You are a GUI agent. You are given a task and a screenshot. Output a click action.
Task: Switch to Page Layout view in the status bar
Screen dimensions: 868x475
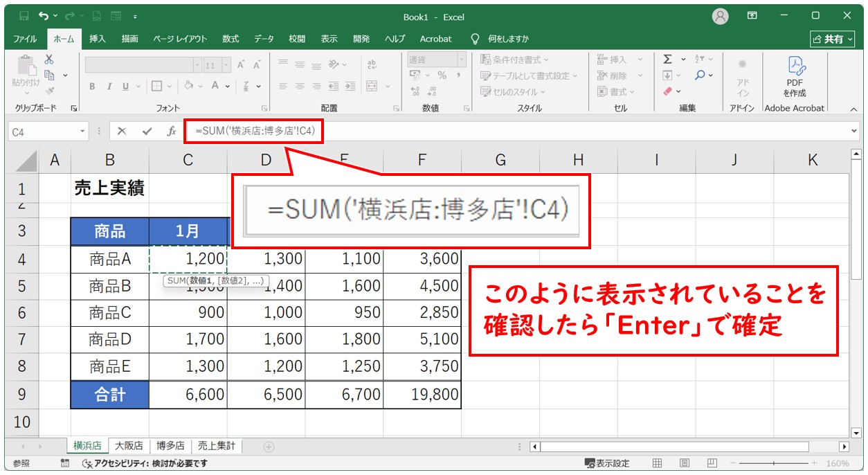[x=685, y=463]
